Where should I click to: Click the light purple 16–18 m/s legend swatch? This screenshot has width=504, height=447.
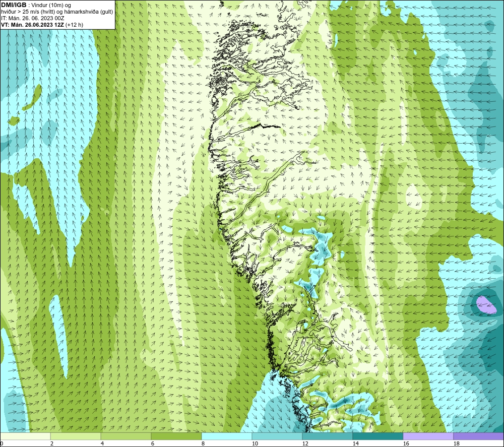click(x=428, y=436)
